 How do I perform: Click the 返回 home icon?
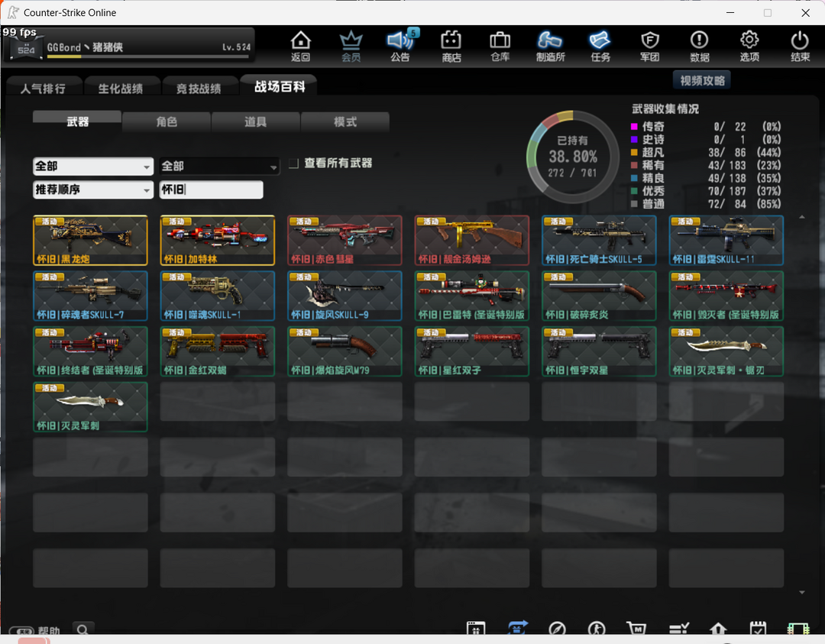300,47
